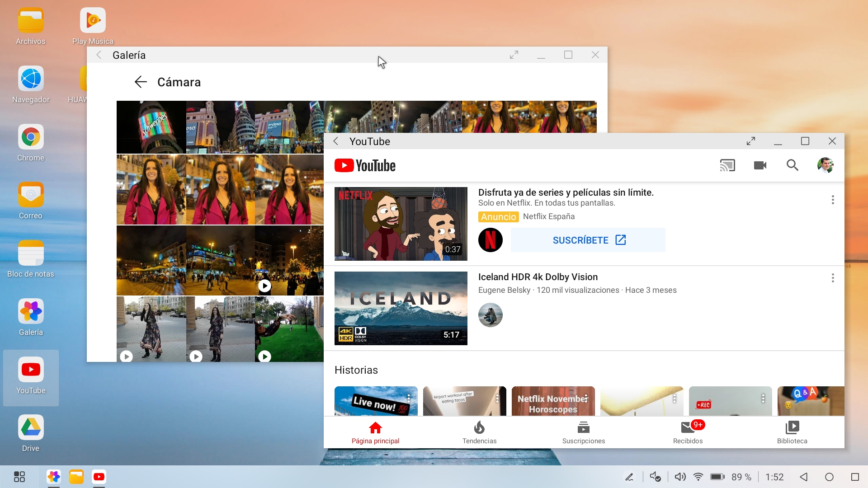Viewport: 868px width, 488px height.
Task: Click the battery indicator at 89 %
Action: click(731, 477)
